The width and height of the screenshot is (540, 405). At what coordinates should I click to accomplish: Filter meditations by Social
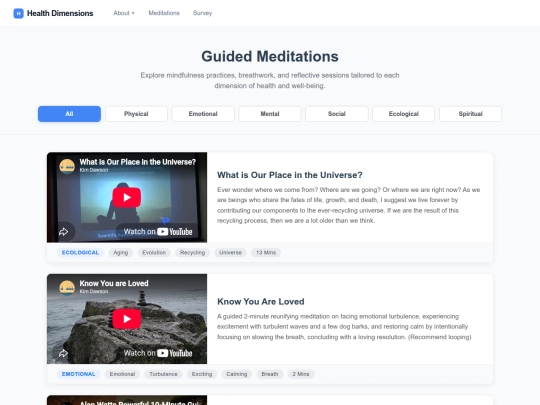(x=336, y=114)
